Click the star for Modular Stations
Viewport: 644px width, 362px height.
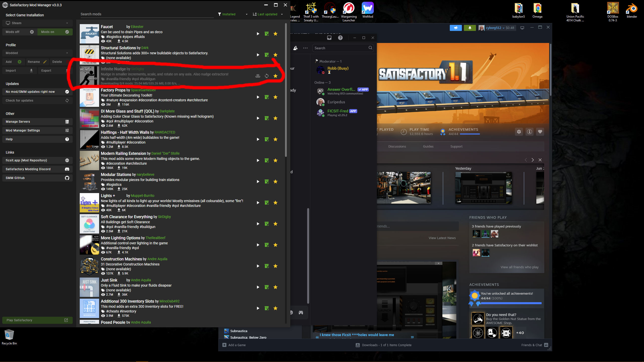(x=275, y=182)
